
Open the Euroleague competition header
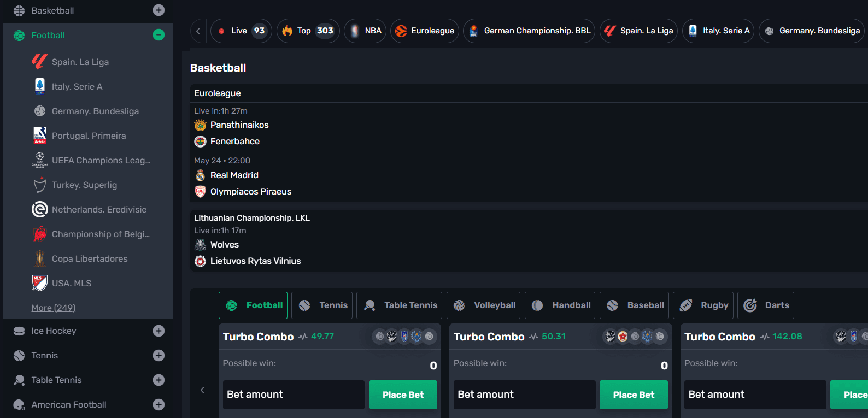pos(529,93)
